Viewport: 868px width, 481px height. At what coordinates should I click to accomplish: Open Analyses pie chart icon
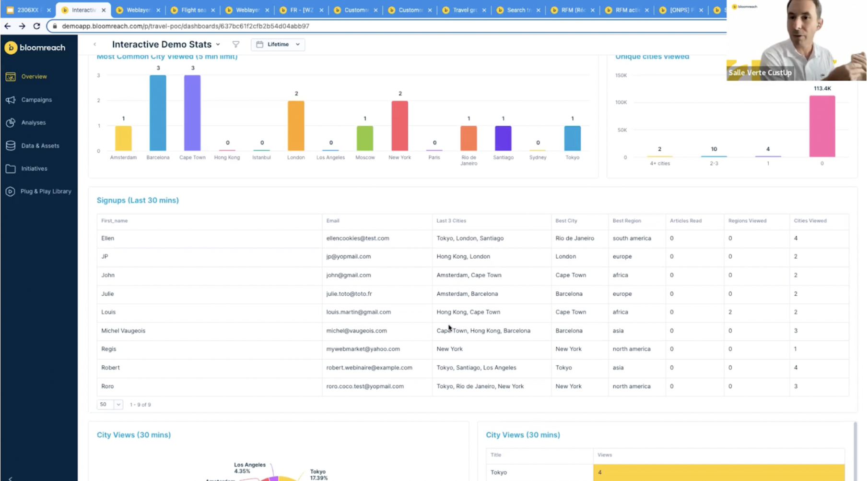11,123
